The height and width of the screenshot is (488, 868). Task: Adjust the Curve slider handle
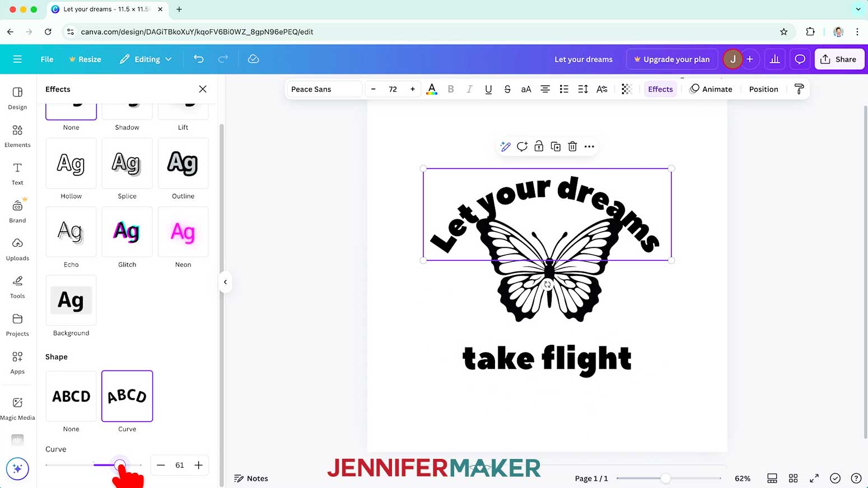click(119, 464)
